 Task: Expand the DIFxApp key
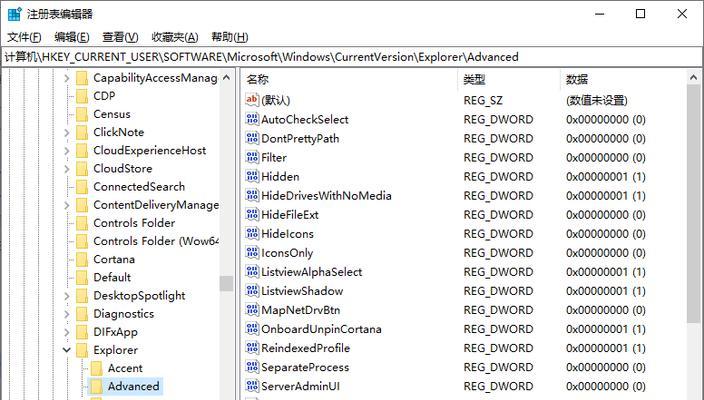(x=67, y=332)
